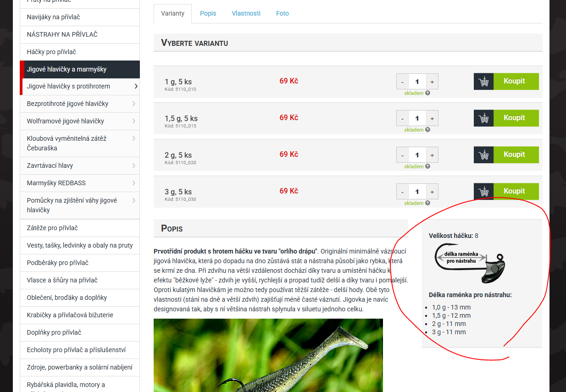Open Zátěže pro přívlač category

80,228
